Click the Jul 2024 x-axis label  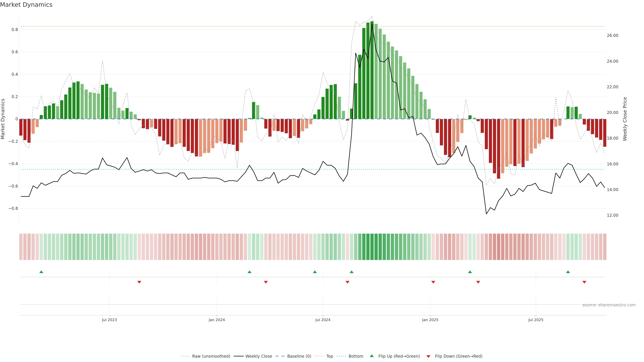click(323, 320)
